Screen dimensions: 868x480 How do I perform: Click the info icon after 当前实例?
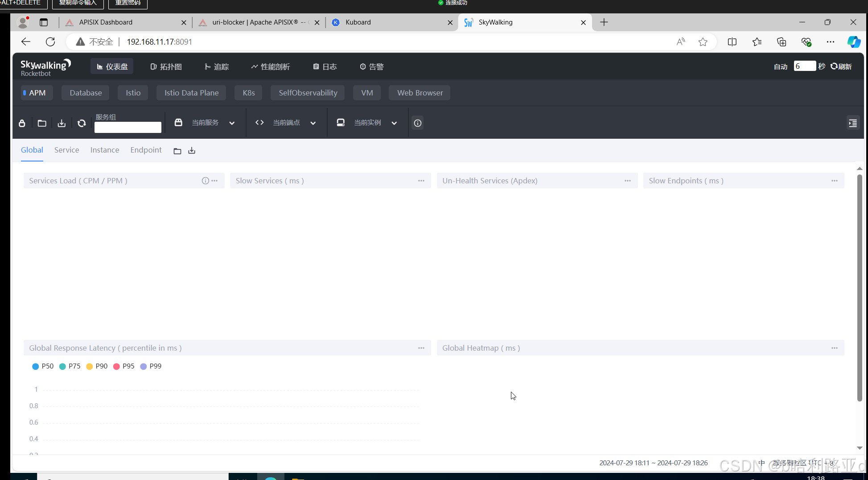(x=418, y=123)
